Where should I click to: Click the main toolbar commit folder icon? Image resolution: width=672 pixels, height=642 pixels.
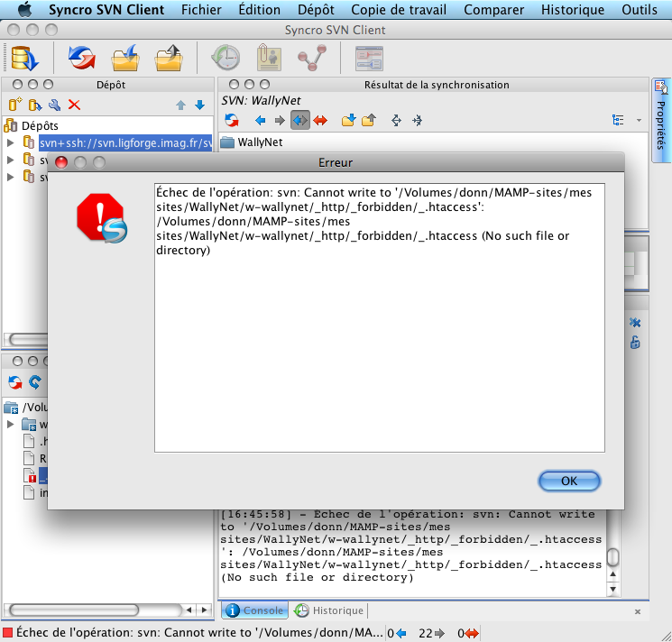tap(169, 58)
